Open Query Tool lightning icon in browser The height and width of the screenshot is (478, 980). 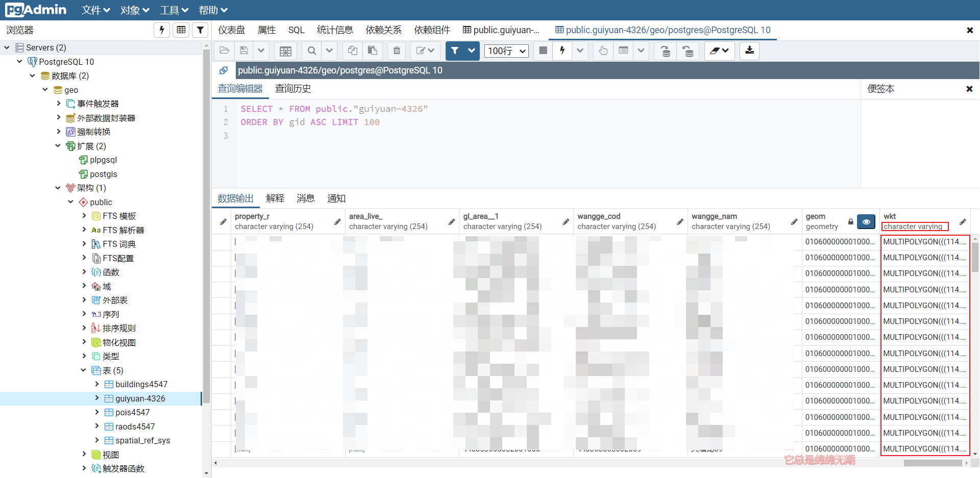(162, 30)
